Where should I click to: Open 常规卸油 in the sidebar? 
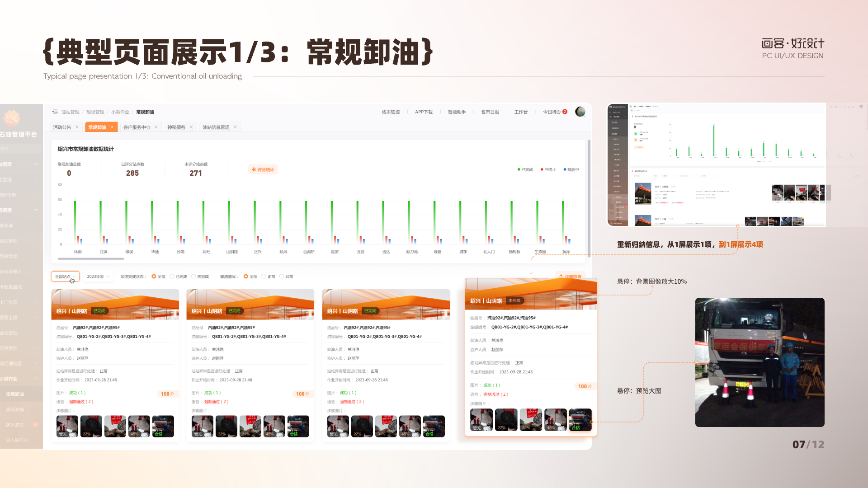pyautogui.click(x=15, y=394)
